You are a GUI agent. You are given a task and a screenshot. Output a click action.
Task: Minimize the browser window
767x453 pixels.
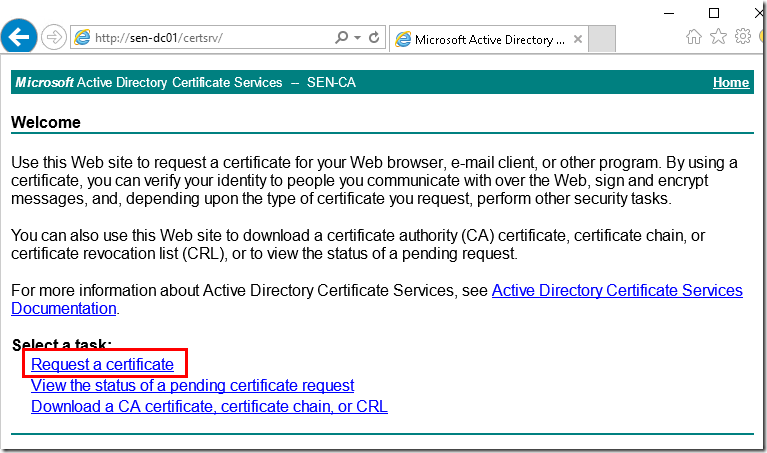coord(669,13)
